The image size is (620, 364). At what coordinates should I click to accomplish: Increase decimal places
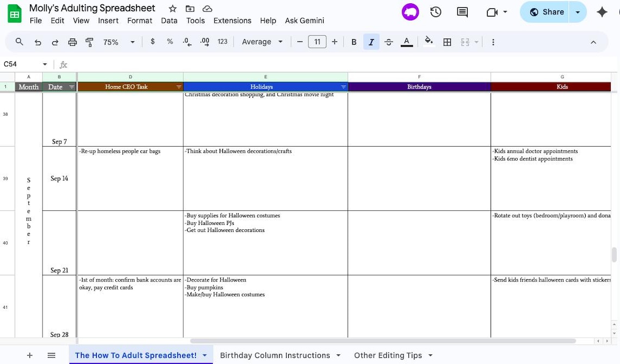(204, 42)
